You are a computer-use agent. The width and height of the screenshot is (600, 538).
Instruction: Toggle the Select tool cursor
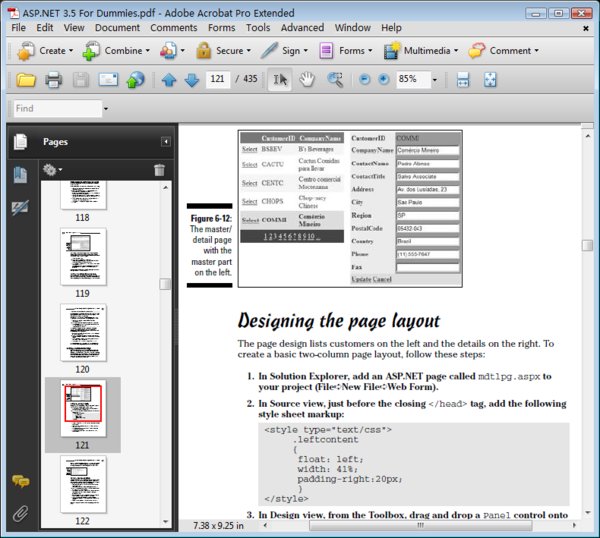pos(281,80)
